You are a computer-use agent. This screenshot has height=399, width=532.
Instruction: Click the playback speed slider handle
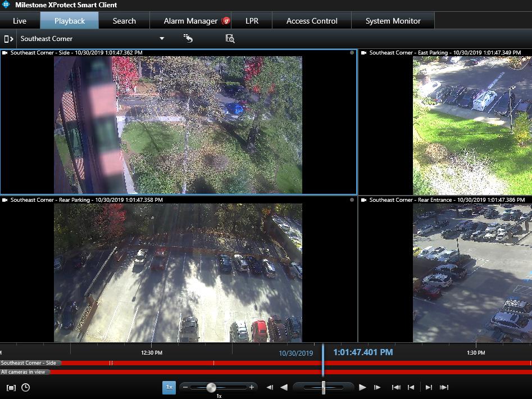211,387
